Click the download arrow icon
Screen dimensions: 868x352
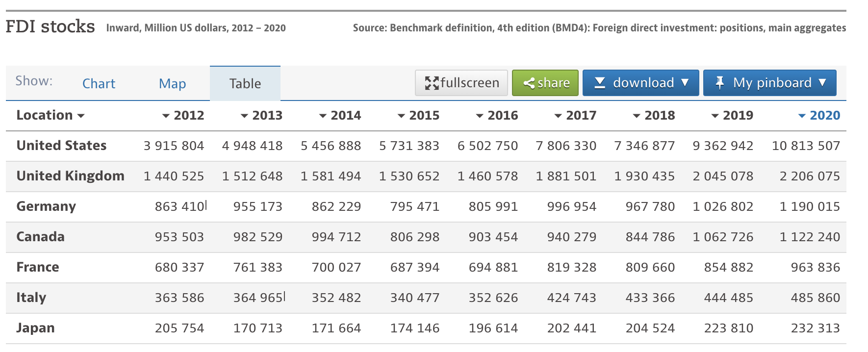pos(600,83)
